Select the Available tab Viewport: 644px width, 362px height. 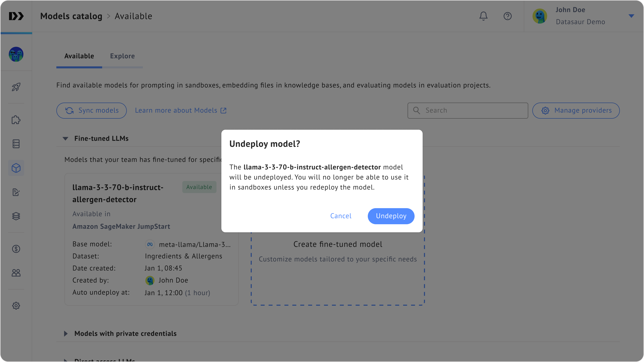click(79, 56)
